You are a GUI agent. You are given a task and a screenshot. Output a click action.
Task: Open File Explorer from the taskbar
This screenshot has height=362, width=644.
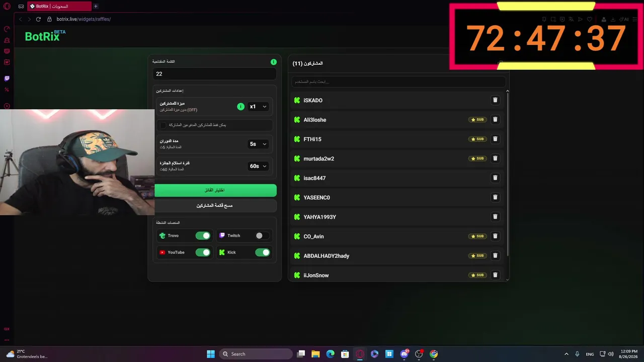pos(315,354)
